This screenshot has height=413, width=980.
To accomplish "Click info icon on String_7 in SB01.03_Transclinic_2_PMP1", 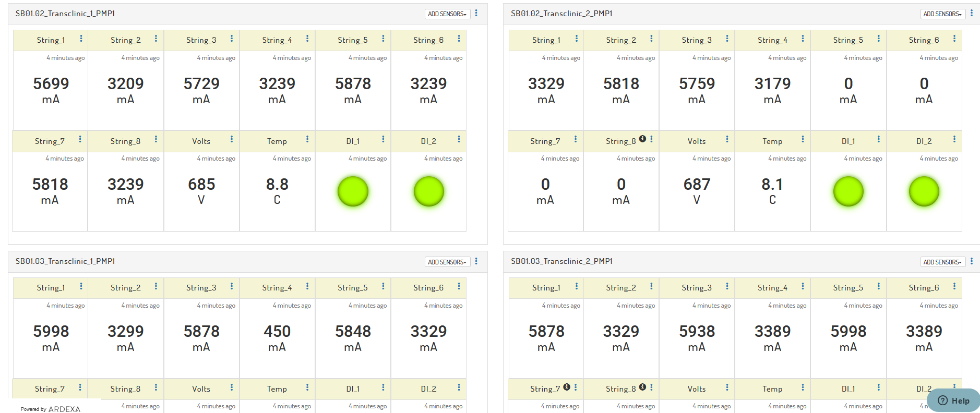I will [567, 387].
